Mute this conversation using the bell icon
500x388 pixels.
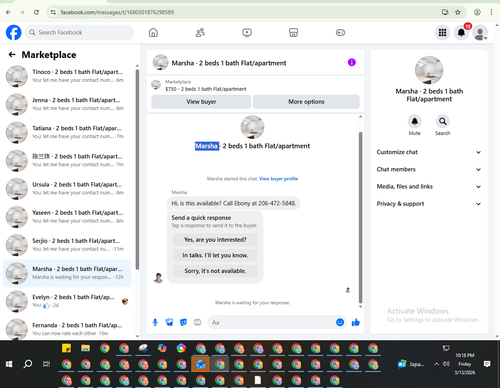click(x=415, y=121)
